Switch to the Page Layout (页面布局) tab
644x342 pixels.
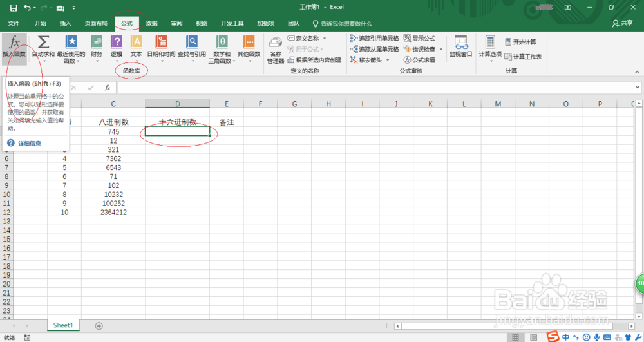tap(96, 23)
